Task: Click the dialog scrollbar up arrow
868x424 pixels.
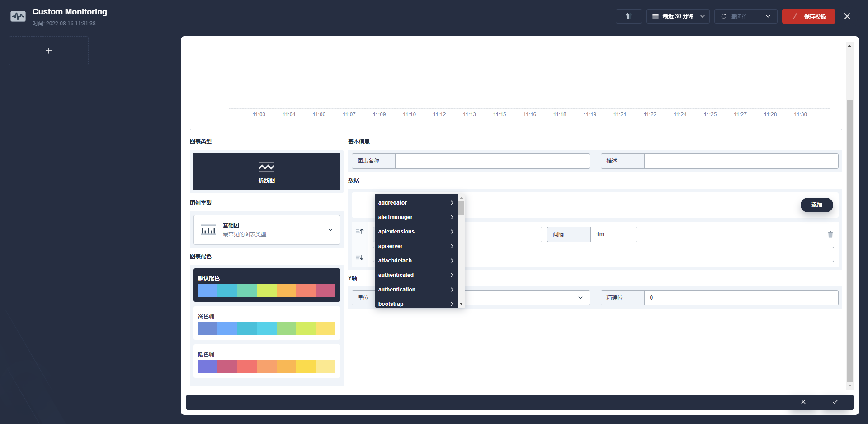Action: [849, 46]
